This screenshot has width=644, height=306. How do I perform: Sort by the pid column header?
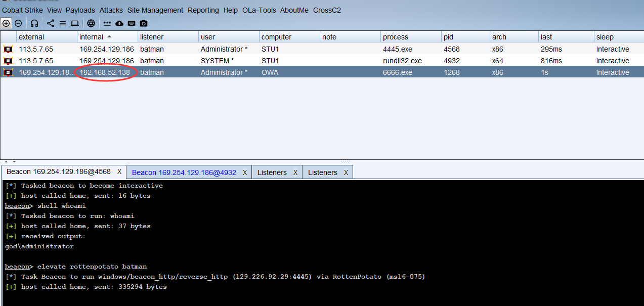465,37
